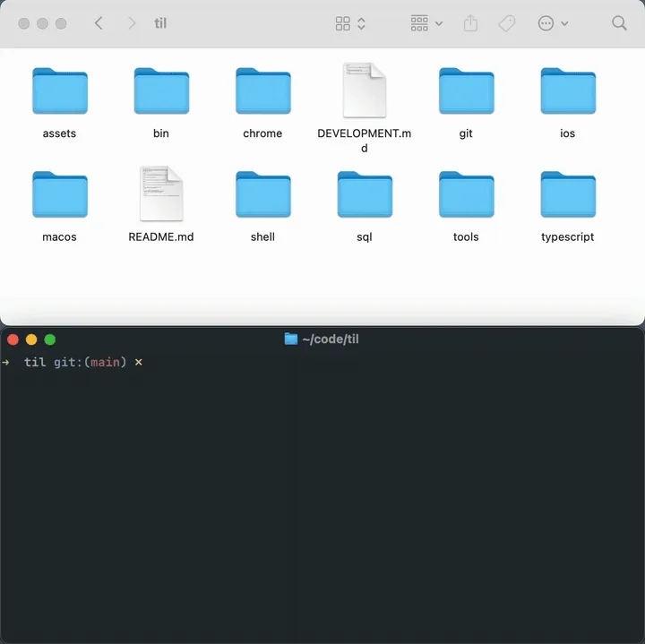The height and width of the screenshot is (644, 645).
Task: Select the shell folder icon
Action: pos(262,194)
